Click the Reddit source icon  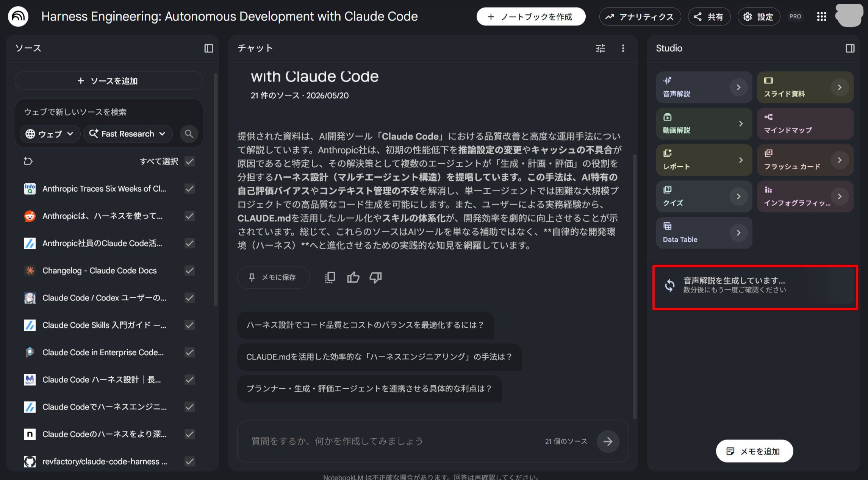pyautogui.click(x=30, y=216)
